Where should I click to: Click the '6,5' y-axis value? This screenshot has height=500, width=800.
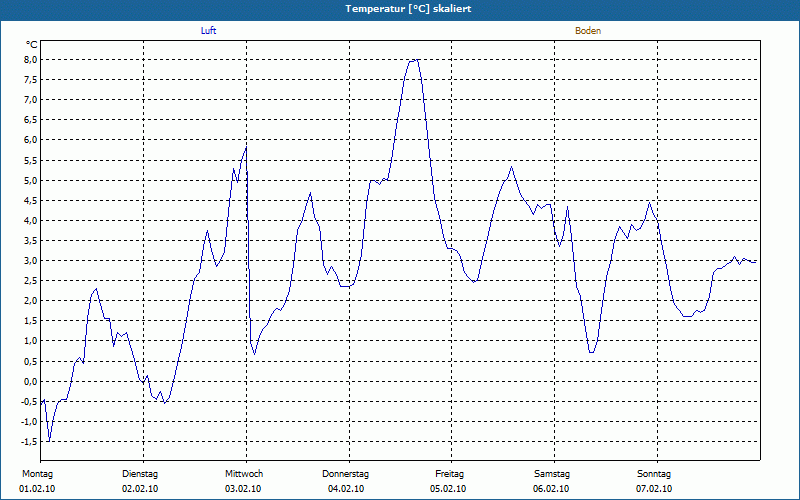coord(31,120)
